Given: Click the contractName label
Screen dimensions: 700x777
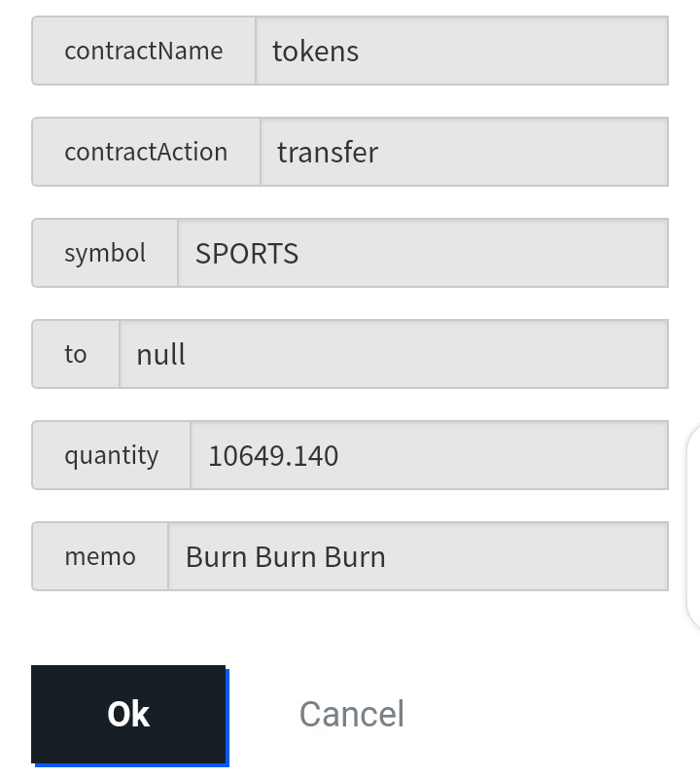Looking at the screenshot, I should 144,51.
